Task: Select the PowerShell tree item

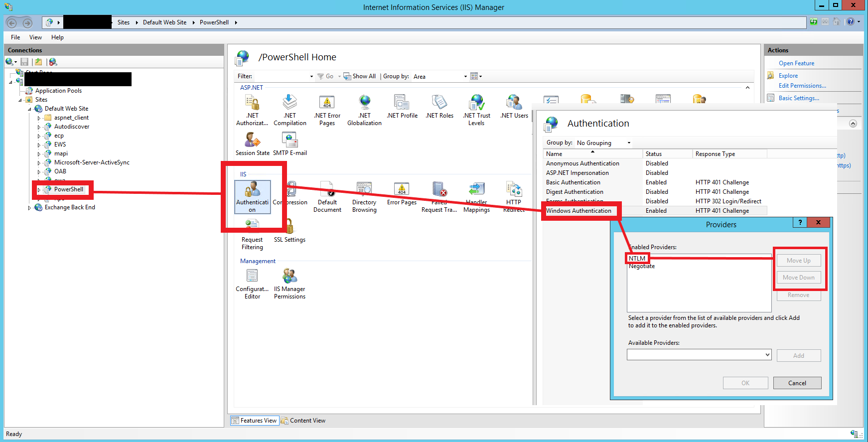Action: click(69, 189)
